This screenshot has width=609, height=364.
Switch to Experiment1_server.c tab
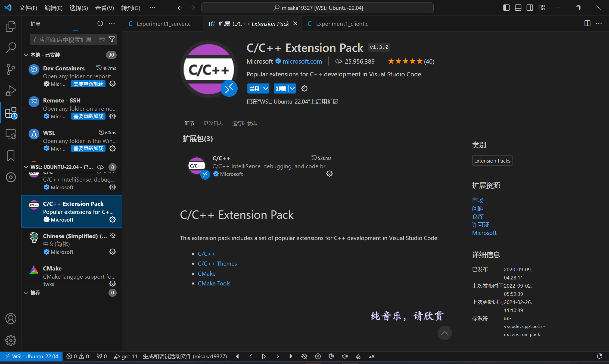(x=163, y=24)
